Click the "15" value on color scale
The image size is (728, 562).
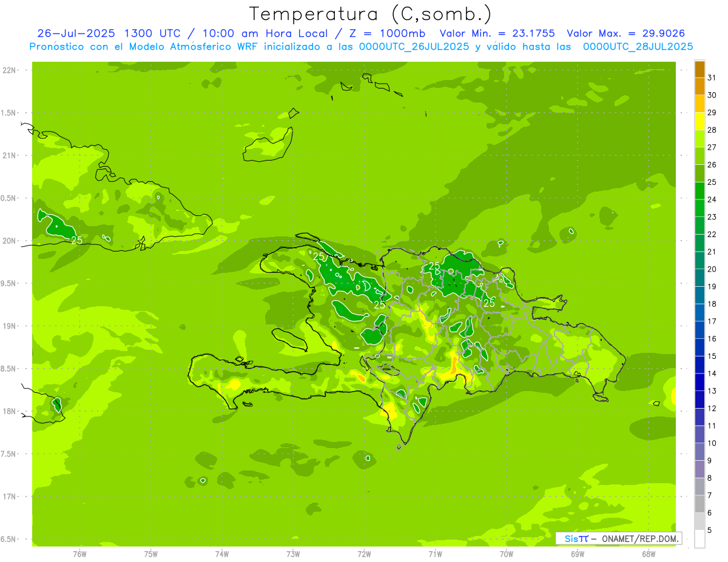click(712, 356)
